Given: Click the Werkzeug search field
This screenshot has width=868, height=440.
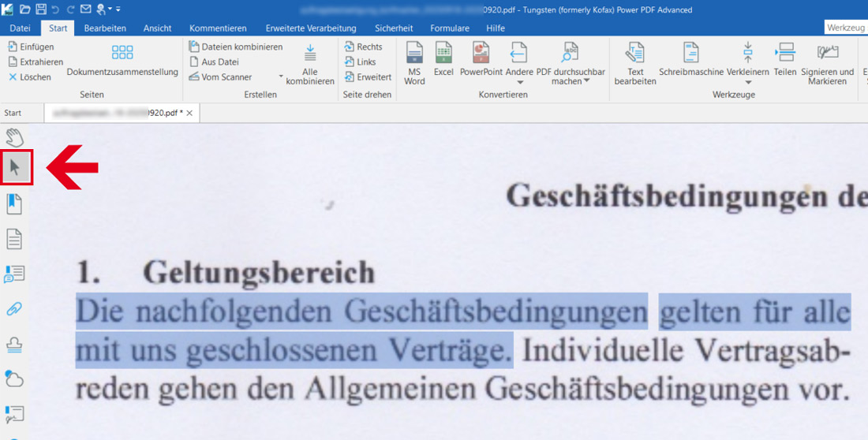Looking at the screenshot, I should pos(846,28).
